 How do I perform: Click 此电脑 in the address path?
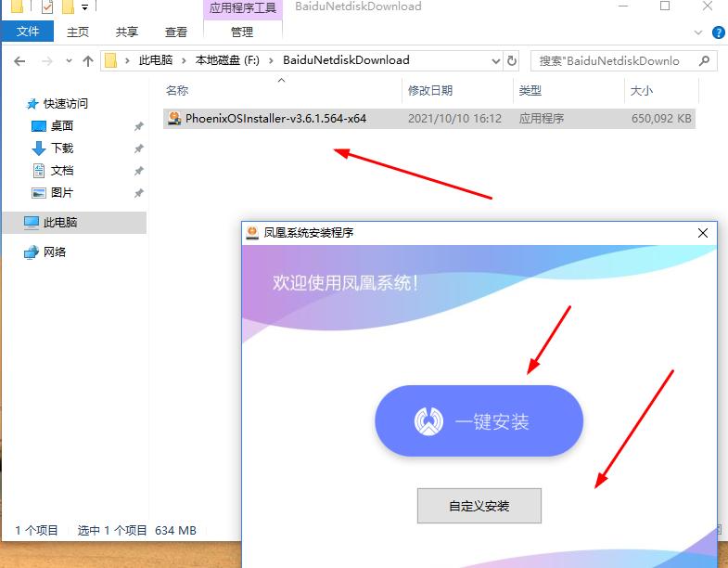click(x=156, y=60)
